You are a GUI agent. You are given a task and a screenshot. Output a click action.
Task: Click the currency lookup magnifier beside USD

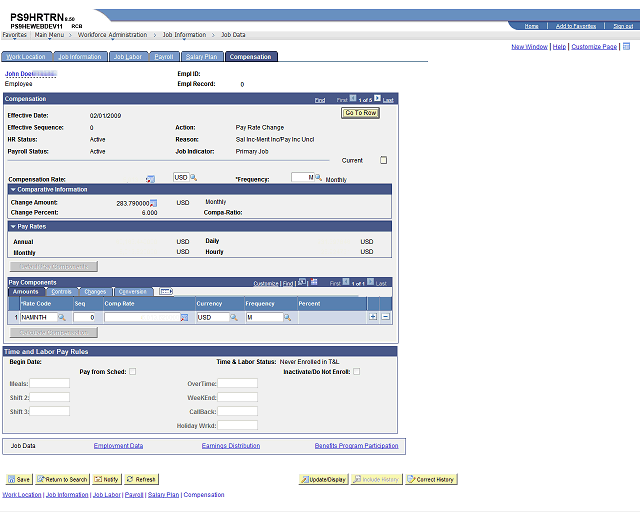pos(193,178)
